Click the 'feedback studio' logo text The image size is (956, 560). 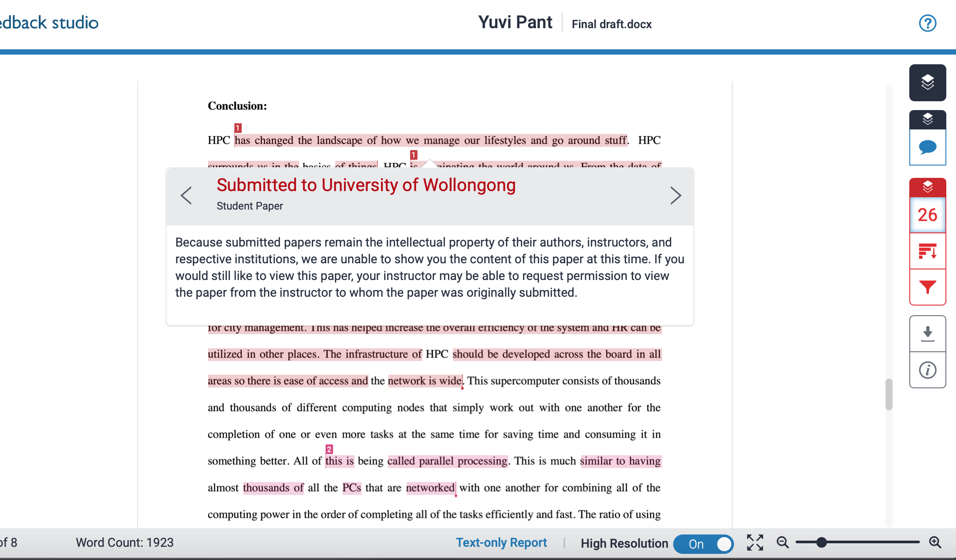pyautogui.click(x=49, y=22)
